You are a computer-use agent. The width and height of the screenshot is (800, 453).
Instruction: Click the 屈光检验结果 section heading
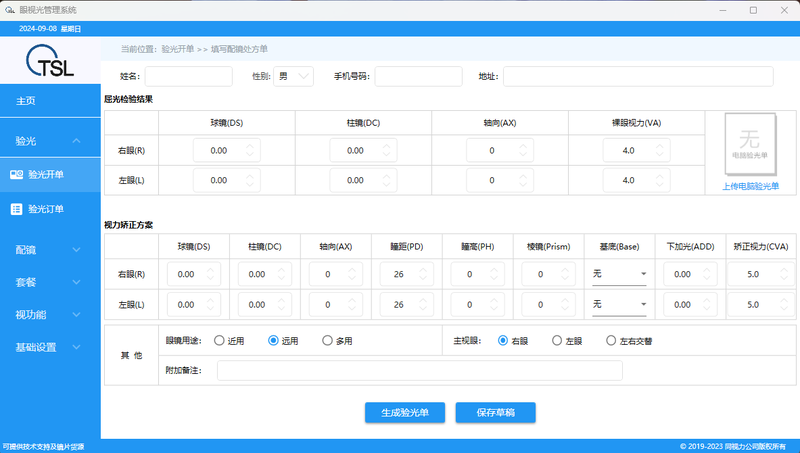coord(129,99)
